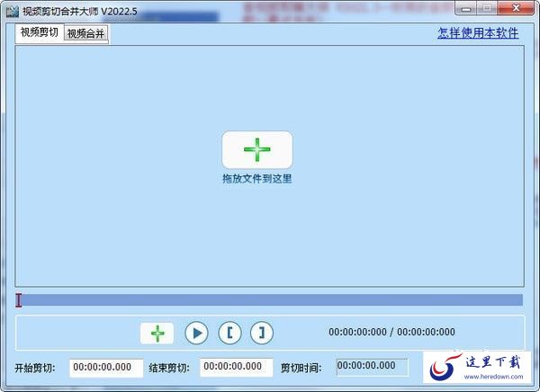The width and height of the screenshot is (540, 392).
Task: Open the 视频合并 tab
Action: [x=86, y=33]
